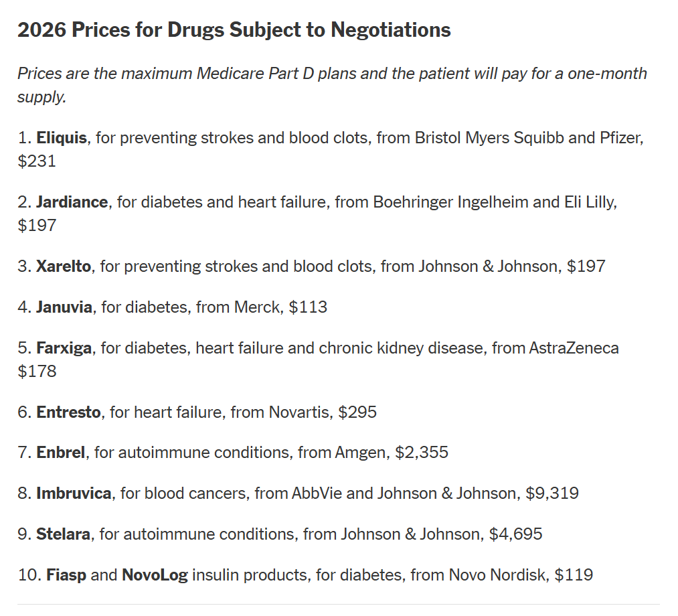The image size is (678, 616).
Task: Click the $9,319 price for Imbruvica
Action: [552, 493]
